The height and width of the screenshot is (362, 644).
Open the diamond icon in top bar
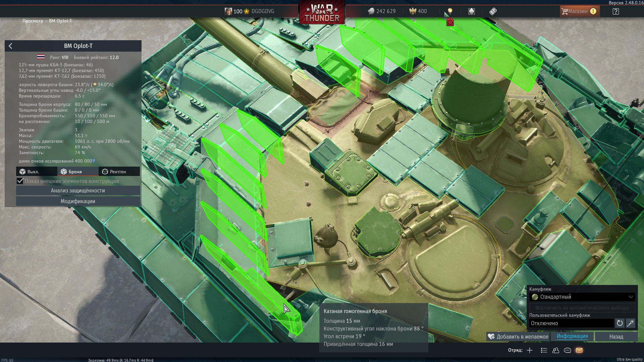pos(472,11)
